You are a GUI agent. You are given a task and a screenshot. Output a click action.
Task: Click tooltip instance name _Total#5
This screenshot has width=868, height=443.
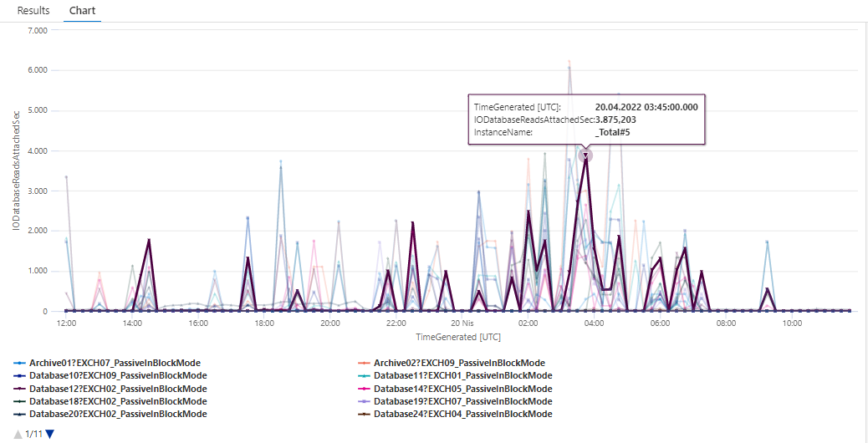click(x=614, y=132)
